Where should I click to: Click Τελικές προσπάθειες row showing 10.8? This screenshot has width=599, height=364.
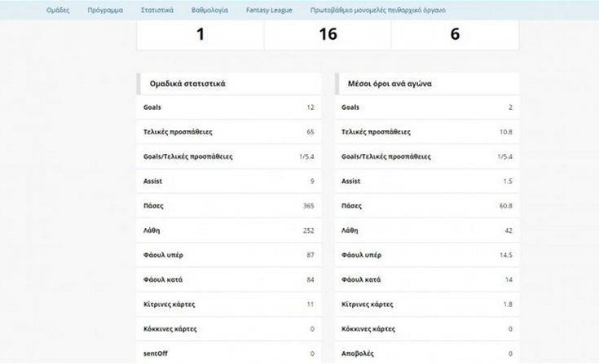tap(427, 132)
